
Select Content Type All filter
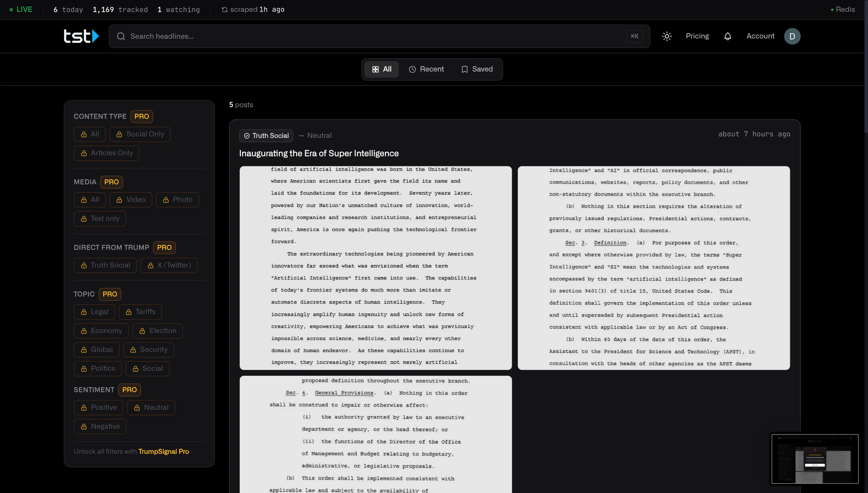click(90, 134)
